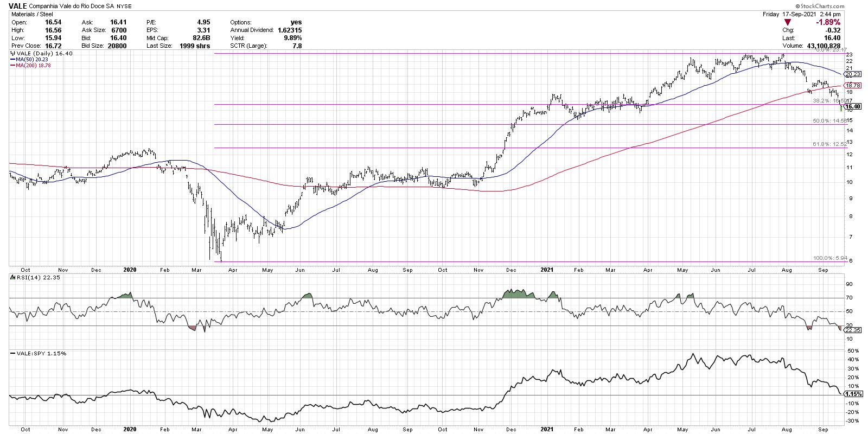This screenshot has width=868, height=434.
Task: Click the 2021 year marker on price chart axis
Action: tap(547, 269)
